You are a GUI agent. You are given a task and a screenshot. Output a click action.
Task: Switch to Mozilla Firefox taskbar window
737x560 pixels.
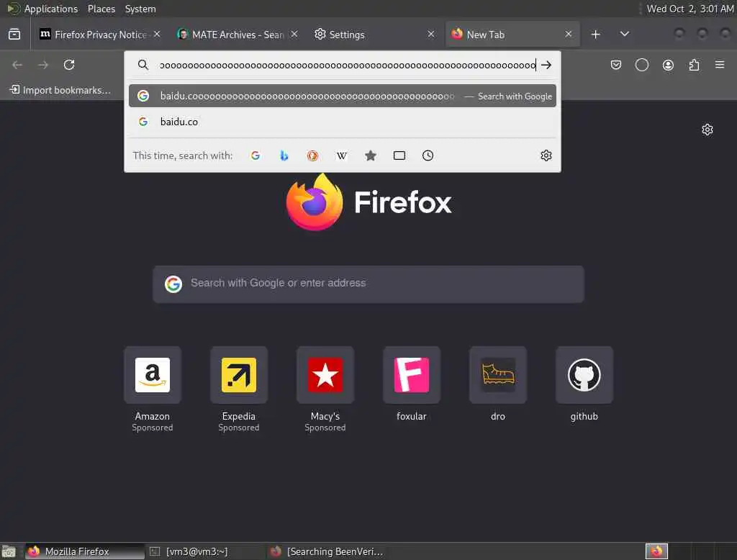tap(85, 551)
